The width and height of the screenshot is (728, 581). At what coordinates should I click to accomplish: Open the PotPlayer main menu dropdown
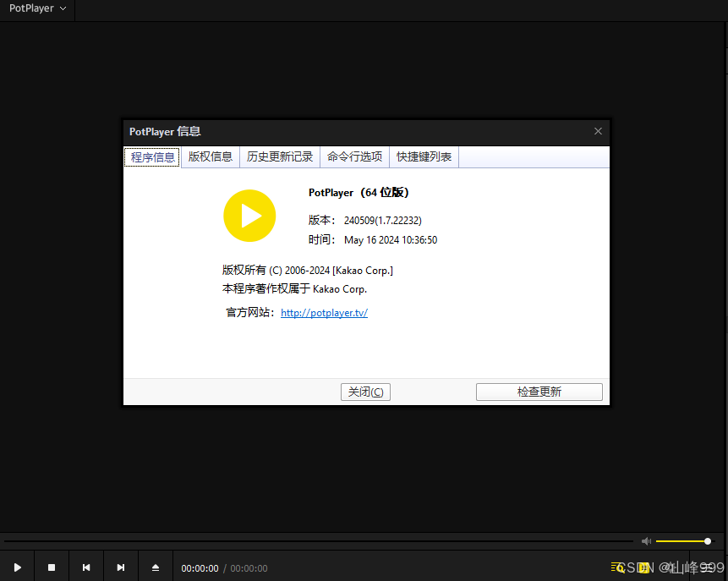[37, 8]
